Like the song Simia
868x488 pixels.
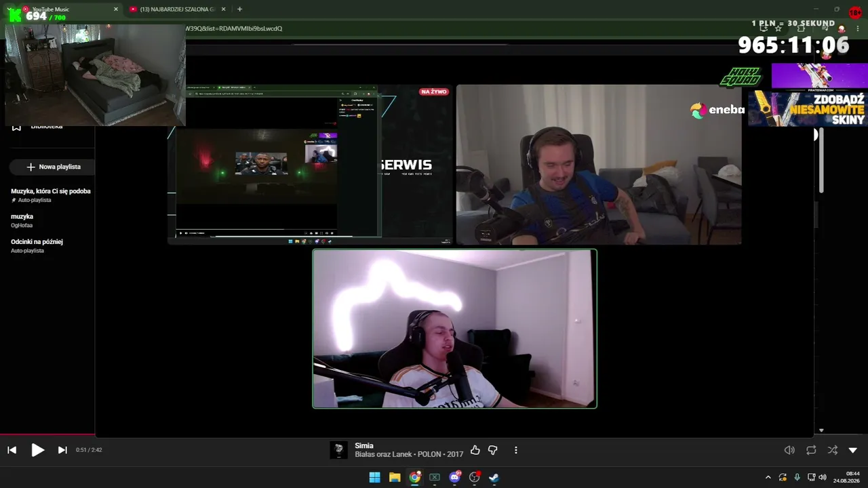475,450
